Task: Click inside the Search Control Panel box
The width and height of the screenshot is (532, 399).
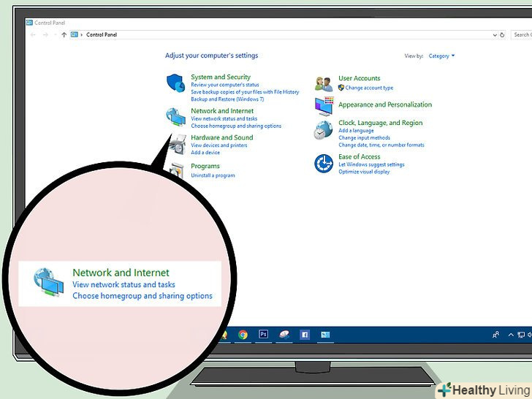Action: tap(522, 34)
